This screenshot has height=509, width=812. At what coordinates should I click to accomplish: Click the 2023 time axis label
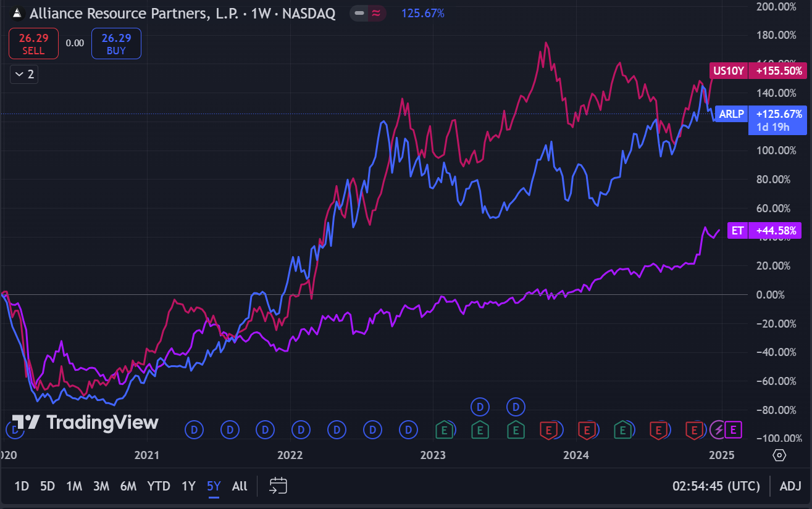(x=433, y=455)
